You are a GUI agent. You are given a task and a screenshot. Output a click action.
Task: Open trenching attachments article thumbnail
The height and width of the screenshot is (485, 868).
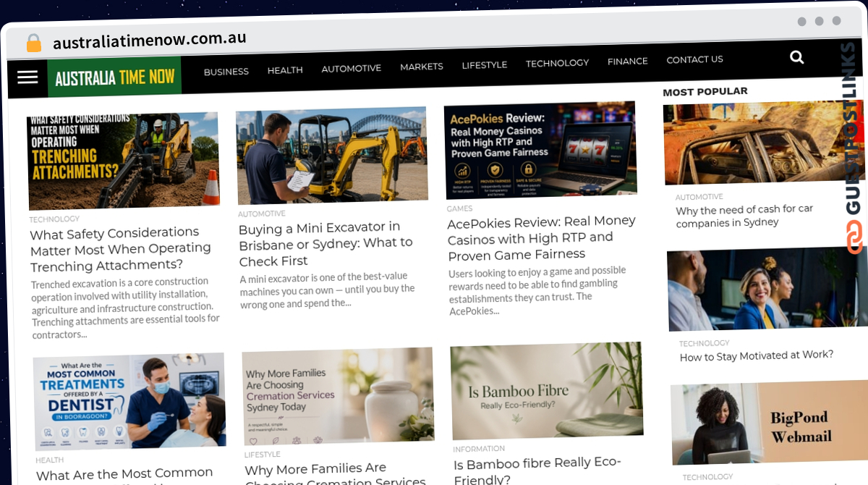pos(124,161)
